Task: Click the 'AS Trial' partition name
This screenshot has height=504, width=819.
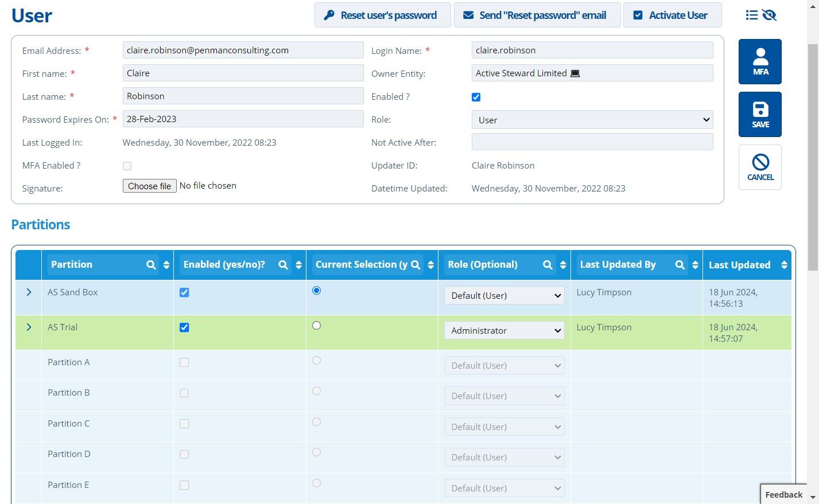Action: pyautogui.click(x=63, y=327)
